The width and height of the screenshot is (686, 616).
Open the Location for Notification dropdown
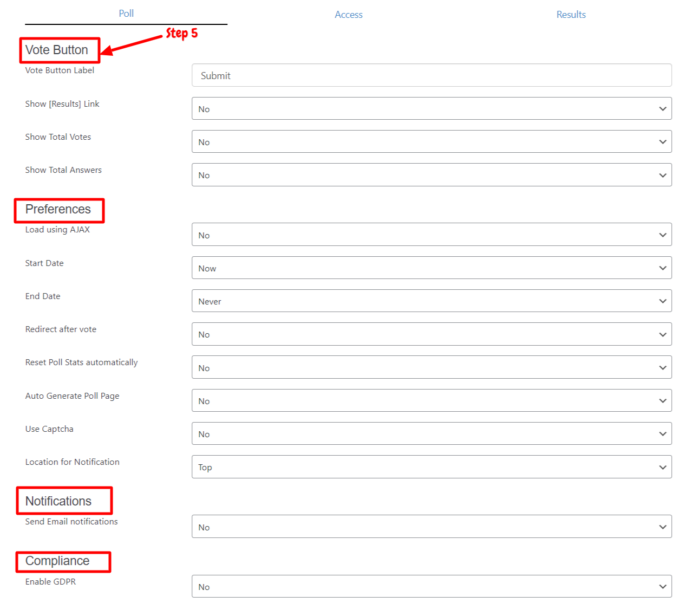[x=432, y=467]
